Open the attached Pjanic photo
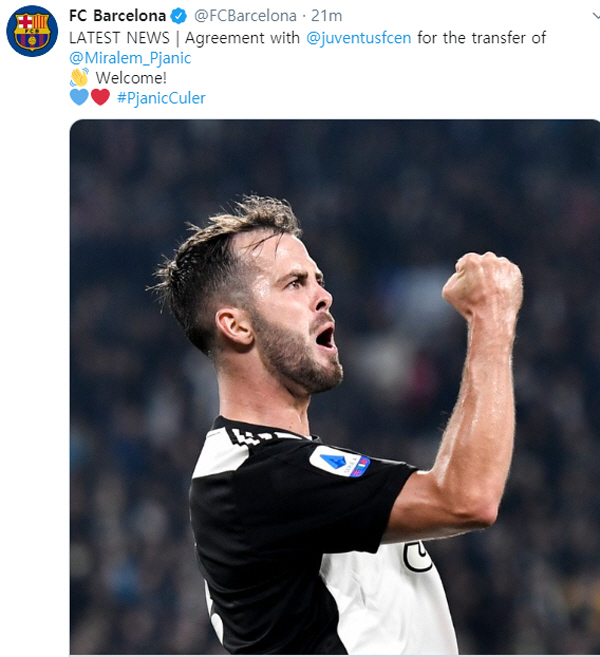Viewport: 600px width, 657px height. 335,388
